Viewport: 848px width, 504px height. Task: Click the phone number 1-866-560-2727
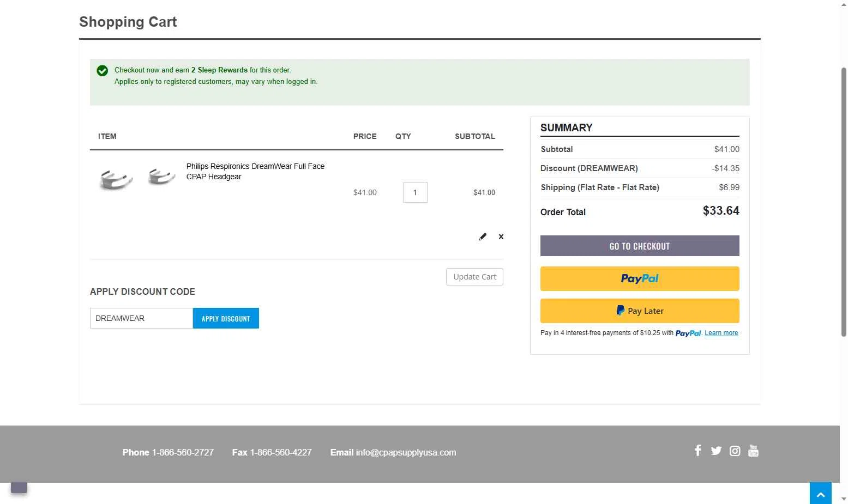[x=183, y=452]
